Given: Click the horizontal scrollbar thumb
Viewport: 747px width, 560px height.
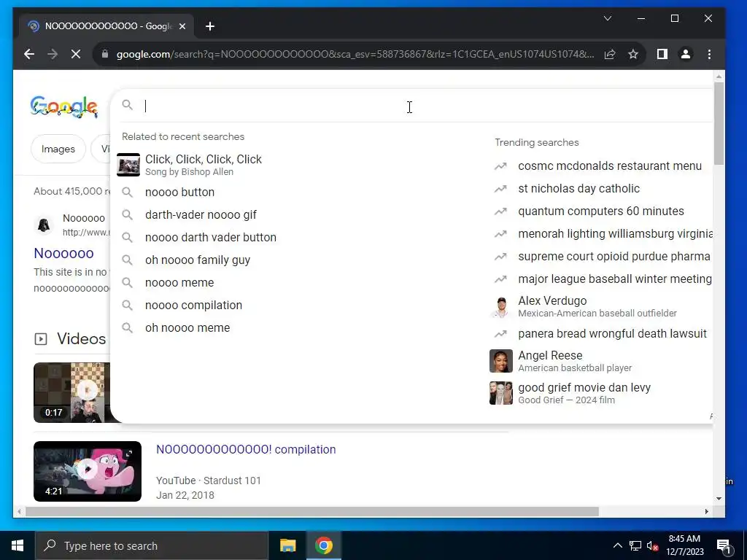Looking at the screenshot, I should tap(312, 511).
